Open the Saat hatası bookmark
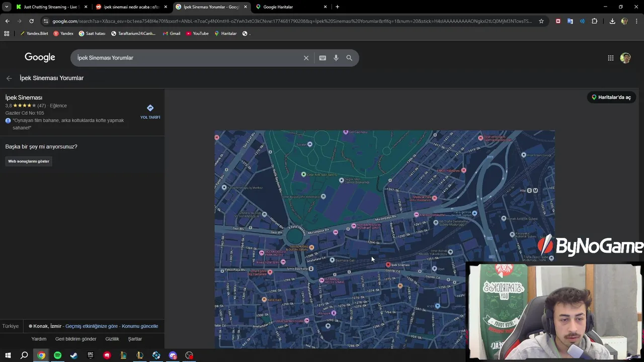This screenshot has width=644, height=362. click(x=92, y=34)
